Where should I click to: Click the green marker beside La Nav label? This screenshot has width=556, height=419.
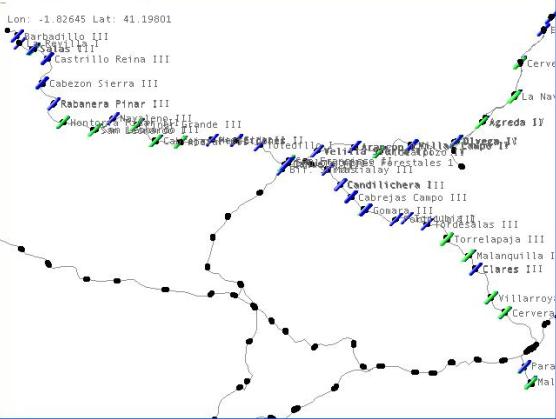tap(514, 97)
